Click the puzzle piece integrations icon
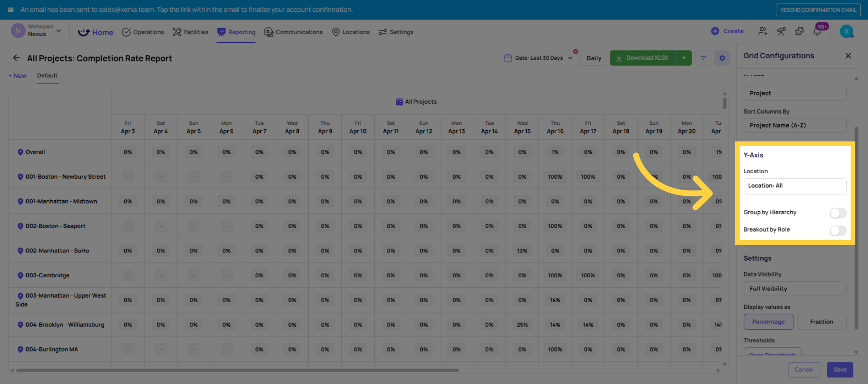This screenshot has height=384, width=868. [x=799, y=31]
